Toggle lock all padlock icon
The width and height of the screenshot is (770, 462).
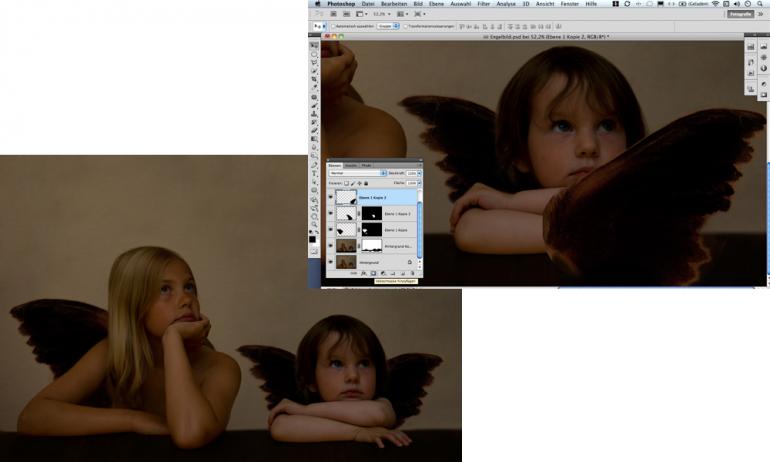point(366,183)
